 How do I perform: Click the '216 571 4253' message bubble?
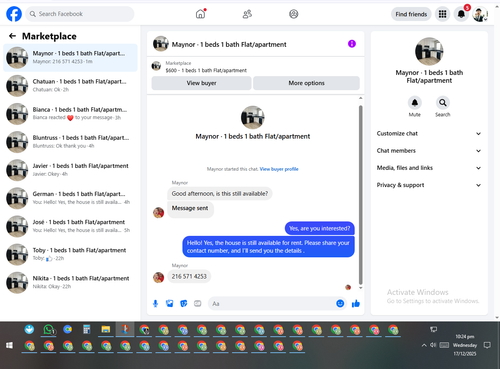click(x=189, y=276)
